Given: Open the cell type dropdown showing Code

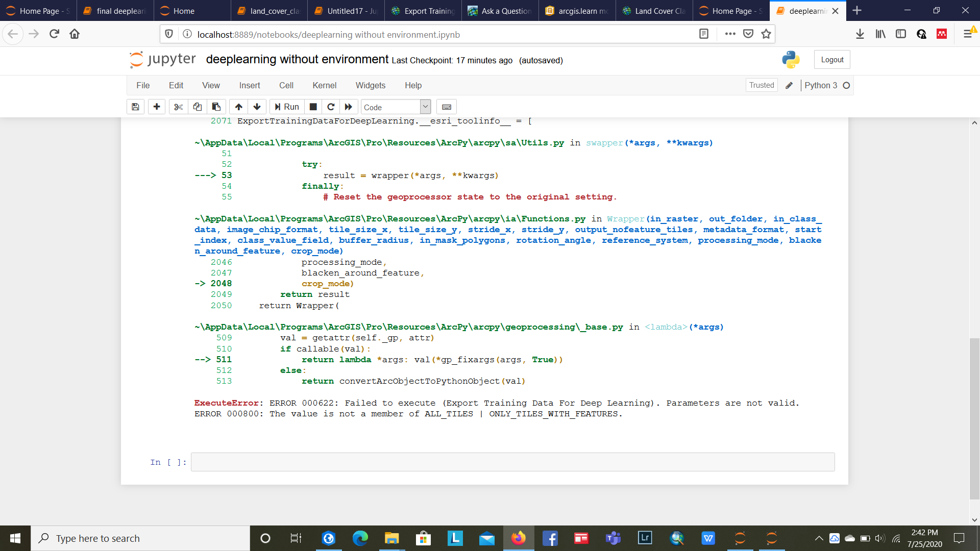Looking at the screenshot, I should click(396, 107).
